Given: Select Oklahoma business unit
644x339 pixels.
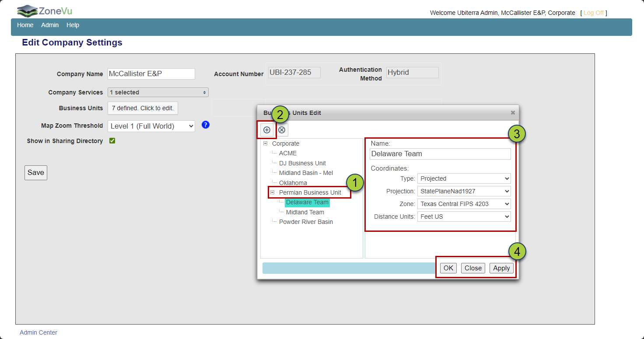Looking at the screenshot, I should 293,183.
